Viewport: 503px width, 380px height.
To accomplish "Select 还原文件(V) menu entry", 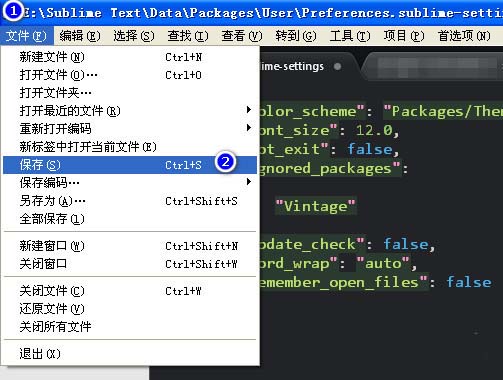I will (130, 309).
